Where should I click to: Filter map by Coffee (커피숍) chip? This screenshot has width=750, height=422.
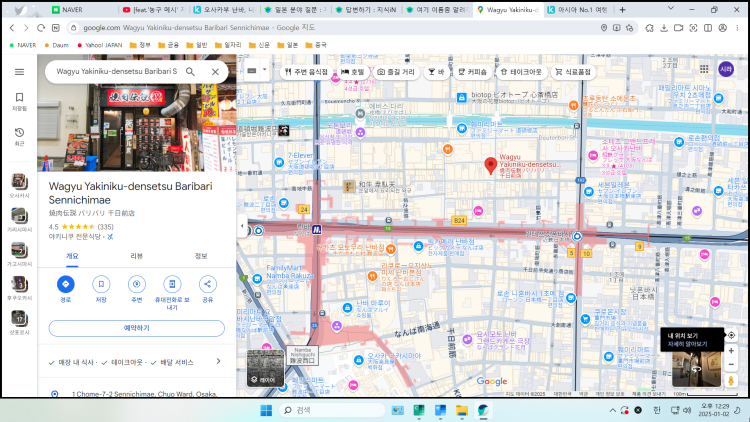(x=473, y=72)
